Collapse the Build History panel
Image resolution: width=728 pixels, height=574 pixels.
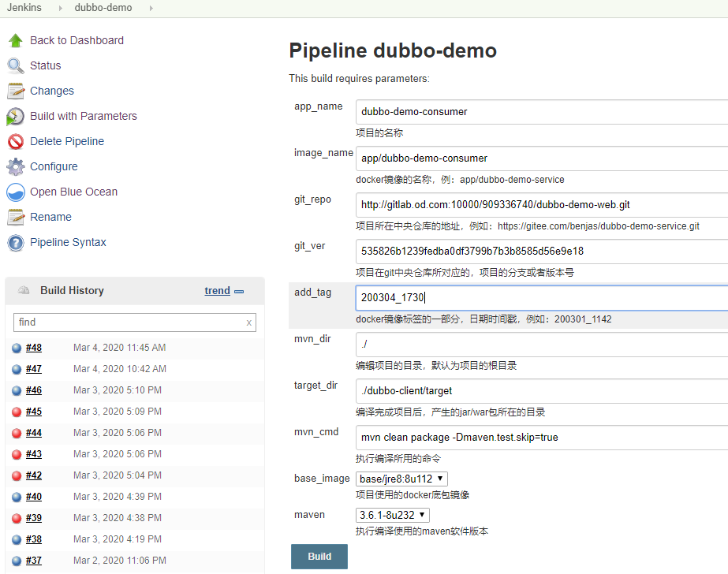239,292
